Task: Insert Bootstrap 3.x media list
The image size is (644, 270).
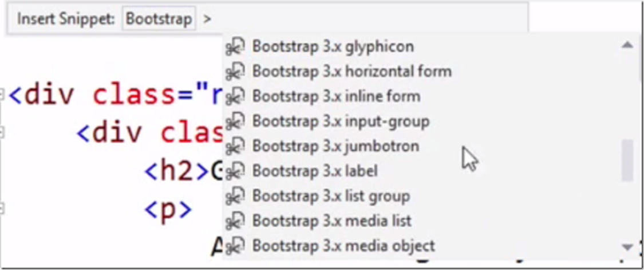Action: pos(332,221)
